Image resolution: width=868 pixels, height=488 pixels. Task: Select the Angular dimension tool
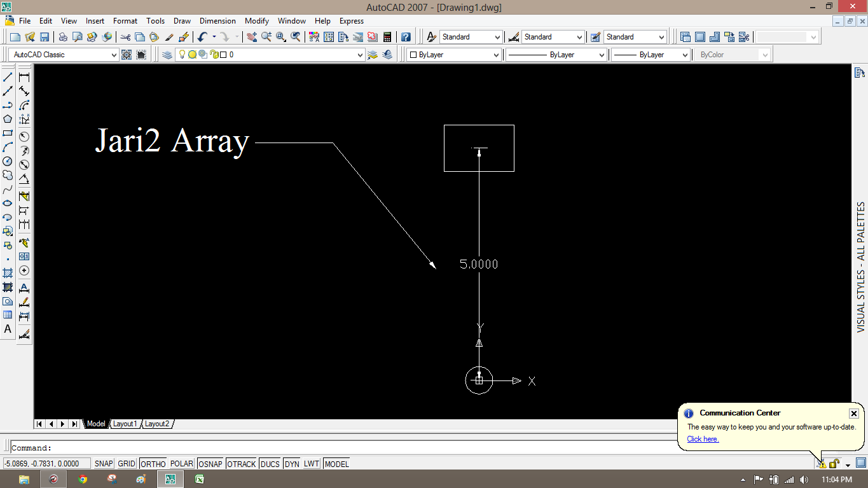click(x=24, y=179)
